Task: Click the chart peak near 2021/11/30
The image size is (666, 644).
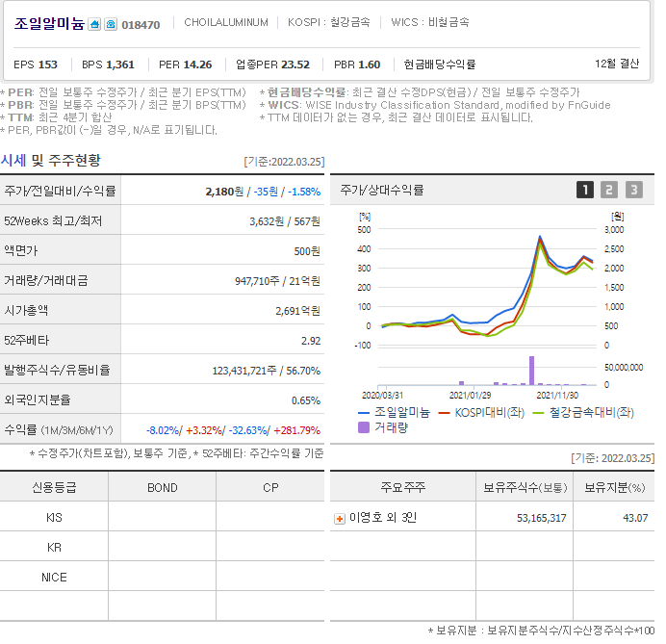Action: click(540, 237)
